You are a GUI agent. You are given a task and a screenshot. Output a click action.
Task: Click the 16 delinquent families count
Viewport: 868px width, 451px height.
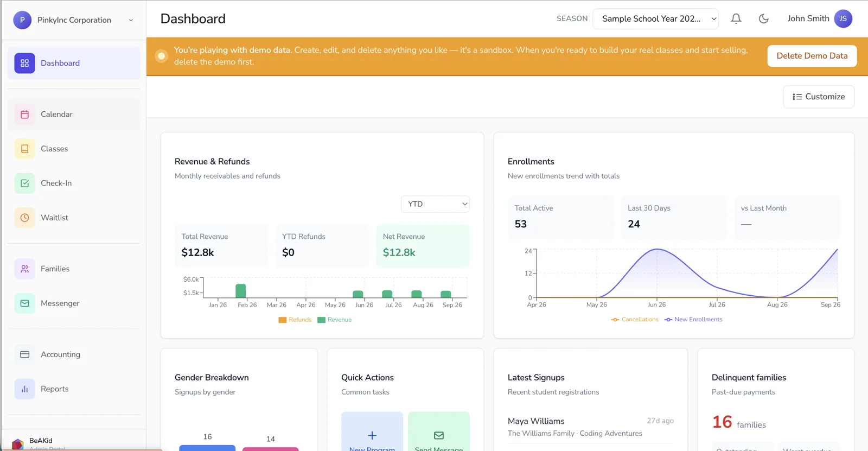coord(722,422)
